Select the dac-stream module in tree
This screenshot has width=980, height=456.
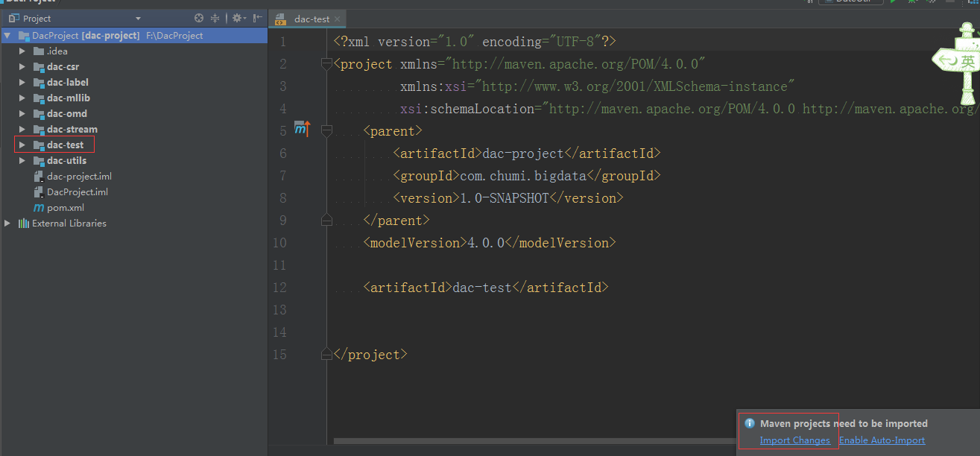point(72,130)
